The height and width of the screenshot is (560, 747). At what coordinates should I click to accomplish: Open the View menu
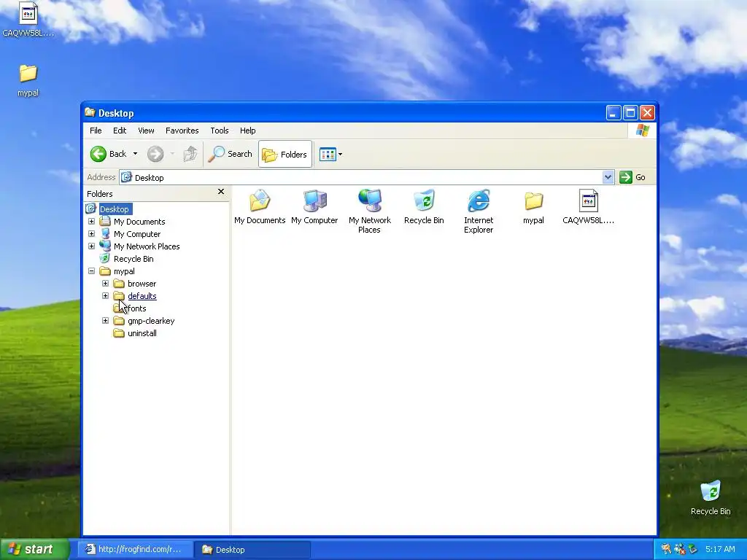[146, 131]
